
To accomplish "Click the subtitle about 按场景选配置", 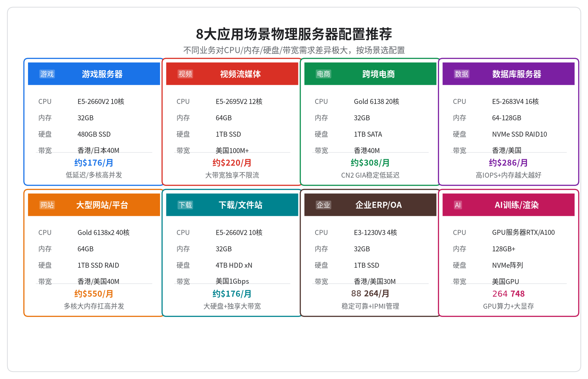I will tap(294, 50).
